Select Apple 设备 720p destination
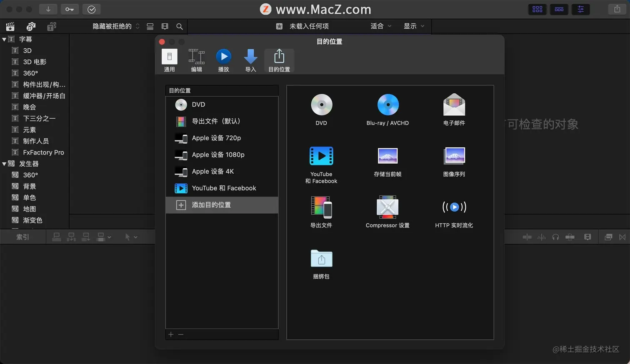Screen dimensions: 630x364 coord(222,138)
